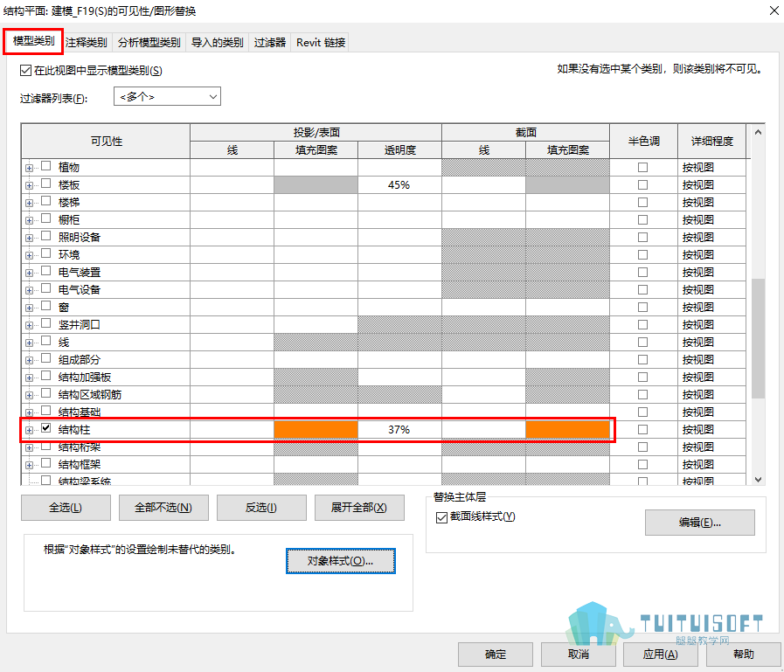The height and width of the screenshot is (672, 784).
Task: Check the 半色调 box for 楼板
Action: [643, 185]
